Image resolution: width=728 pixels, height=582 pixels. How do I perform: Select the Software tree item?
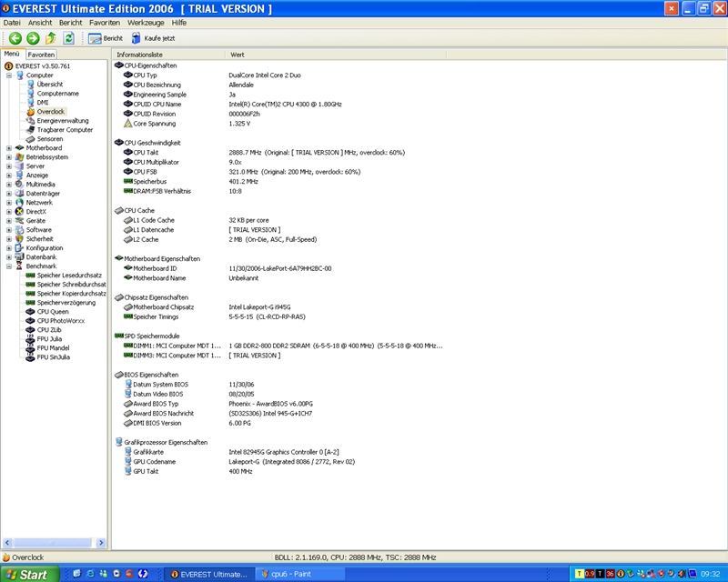pos(38,230)
